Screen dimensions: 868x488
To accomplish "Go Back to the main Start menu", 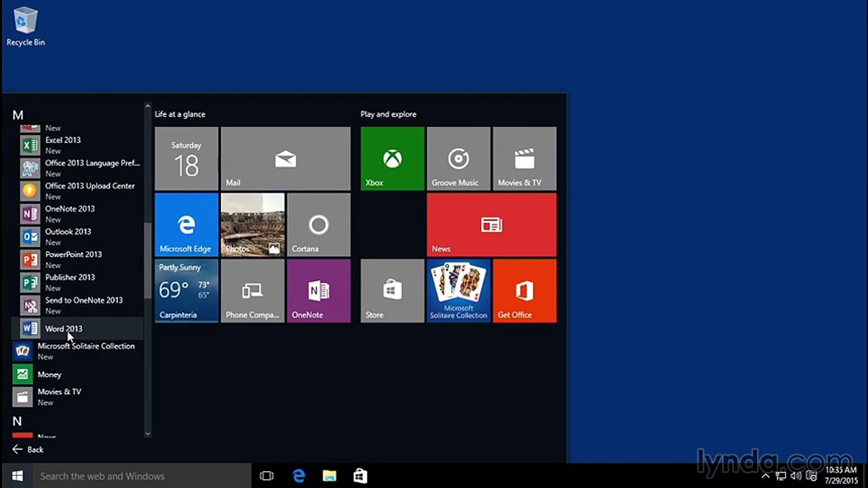I will 28,449.
